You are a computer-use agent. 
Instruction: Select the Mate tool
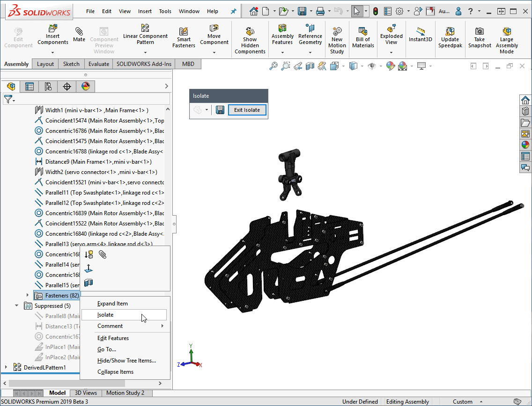point(79,35)
